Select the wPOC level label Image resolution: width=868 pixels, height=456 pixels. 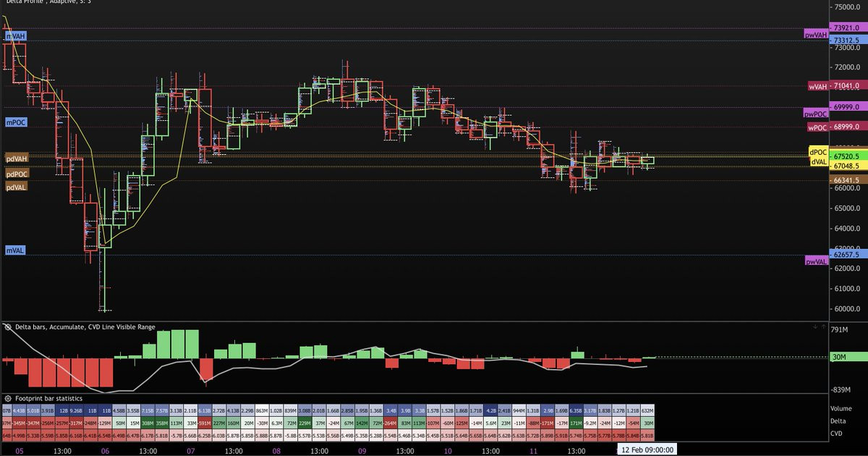click(817, 127)
